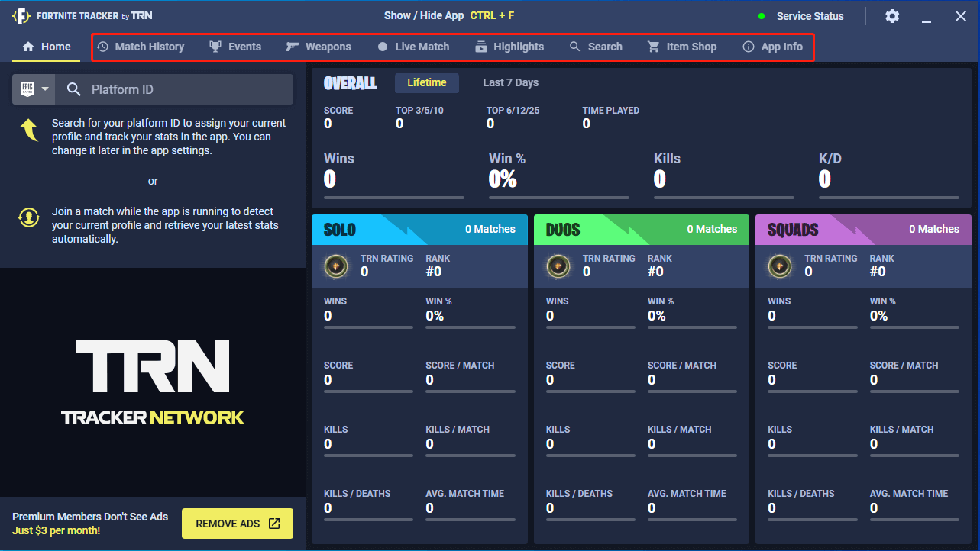The image size is (980, 551).
Task: Click Solo 'RANK' label
Action: click(x=438, y=259)
